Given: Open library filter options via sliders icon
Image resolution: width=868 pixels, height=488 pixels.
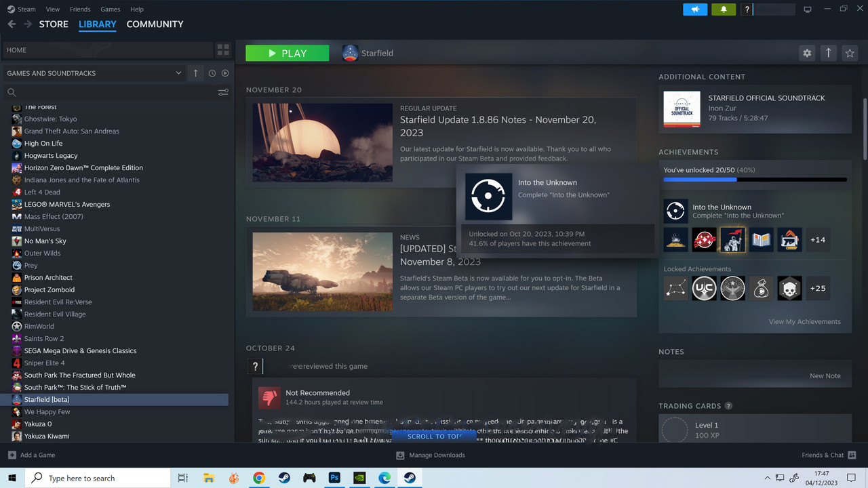Looking at the screenshot, I should [224, 92].
